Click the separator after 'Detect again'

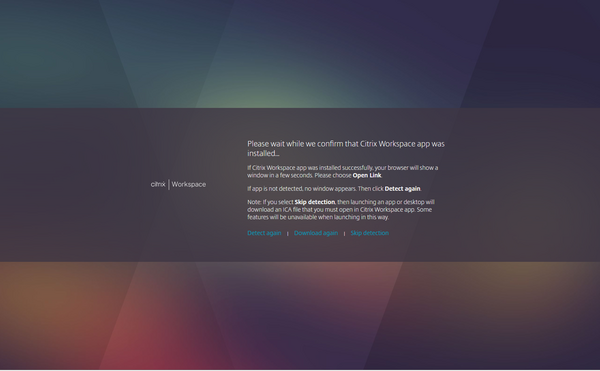coord(287,233)
